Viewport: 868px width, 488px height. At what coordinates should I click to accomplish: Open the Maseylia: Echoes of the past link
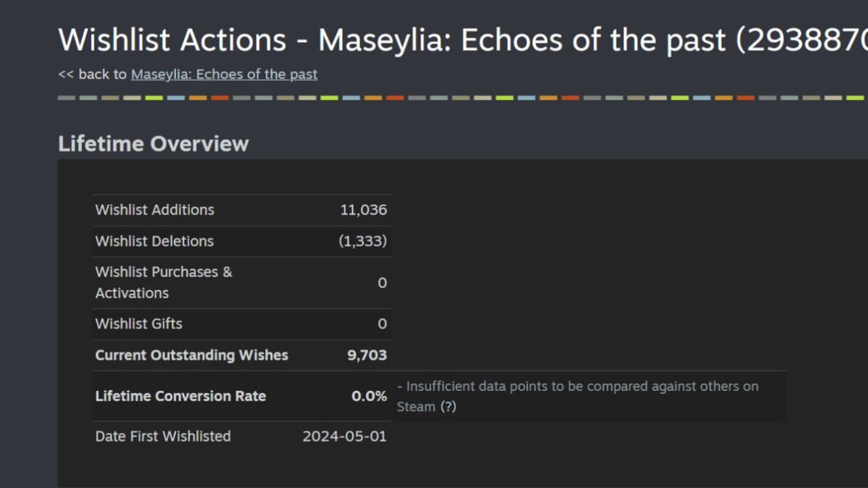[x=224, y=74]
